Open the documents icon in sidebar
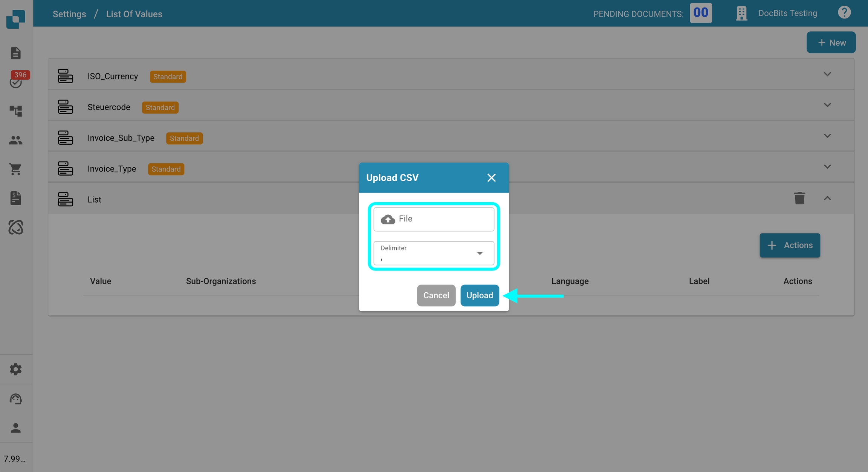 (15, 53)
